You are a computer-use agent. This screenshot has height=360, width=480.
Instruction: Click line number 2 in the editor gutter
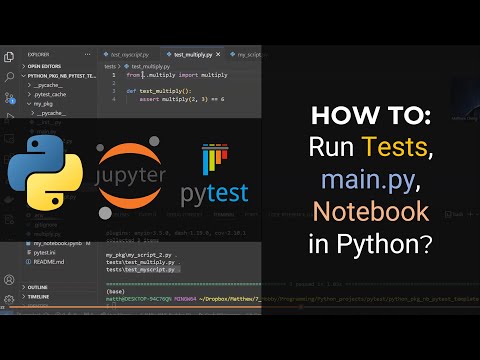click(x=114, y=83)
